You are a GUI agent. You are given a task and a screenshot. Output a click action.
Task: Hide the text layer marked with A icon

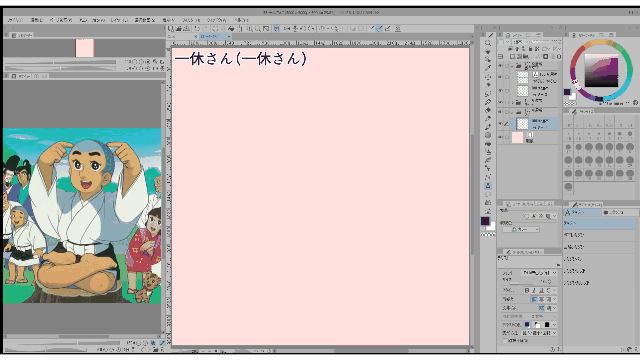(x=500, y=77)
